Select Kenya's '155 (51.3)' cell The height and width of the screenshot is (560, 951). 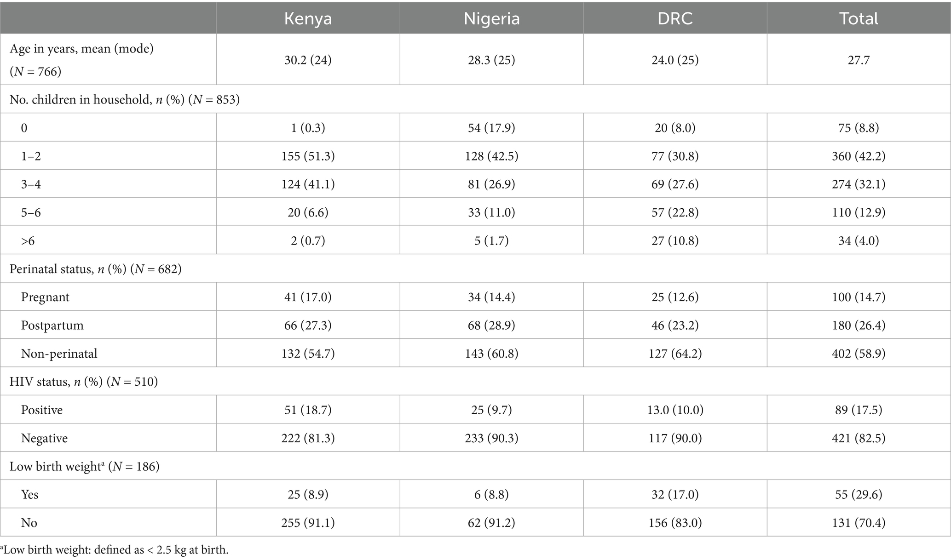click(308, 156)
